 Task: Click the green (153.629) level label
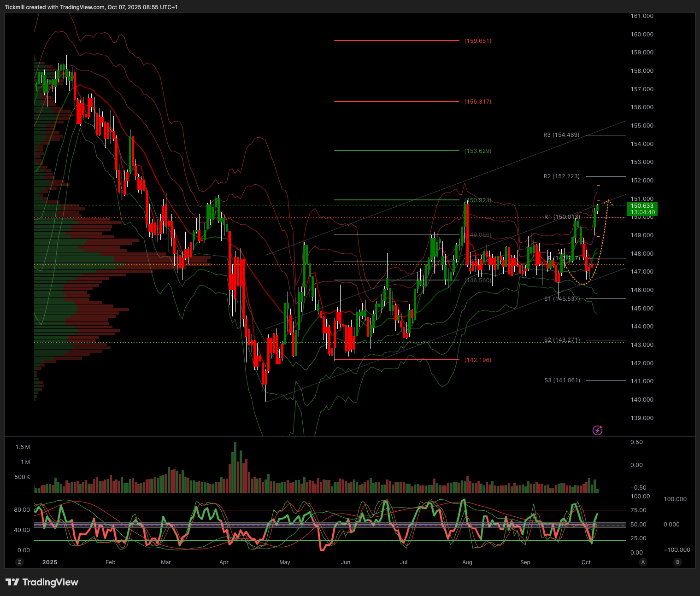[478, 151]
